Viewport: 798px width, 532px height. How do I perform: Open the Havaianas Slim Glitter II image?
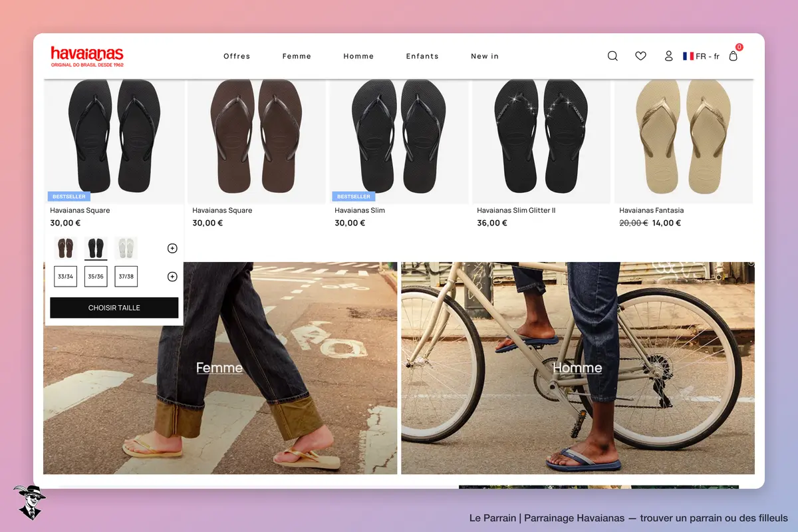(541, 141)
